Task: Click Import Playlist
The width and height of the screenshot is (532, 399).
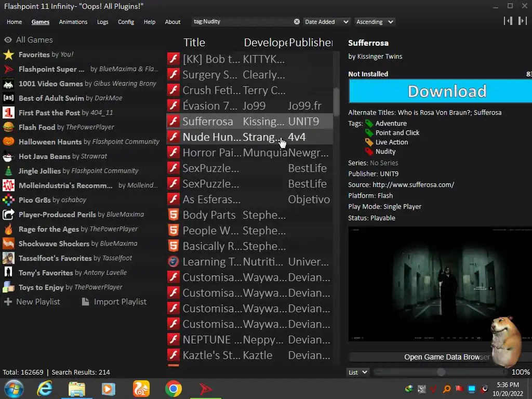Action: 114,302
